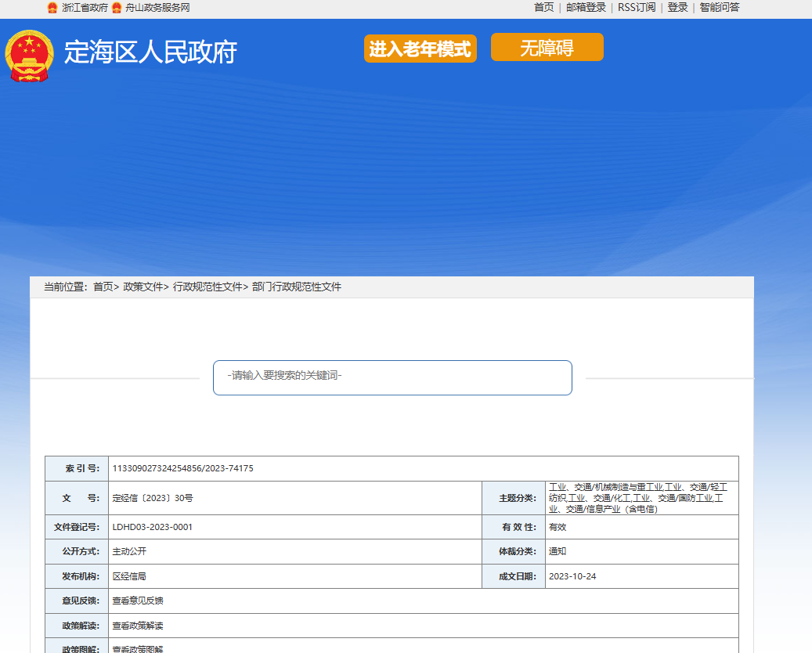Click 登录 to sign in
The image size is (812, 653).
point(678,8)
